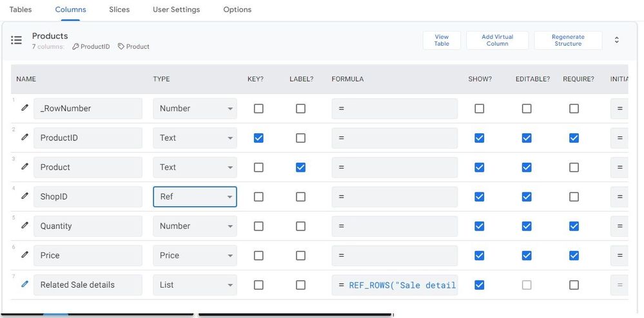Click Add Virtual Column button

[498, 40]
